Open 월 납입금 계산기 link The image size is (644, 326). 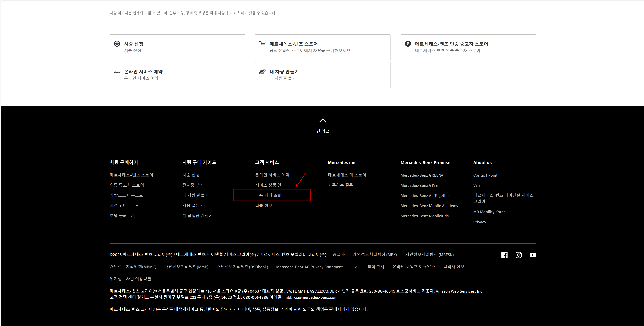(198, 216)
